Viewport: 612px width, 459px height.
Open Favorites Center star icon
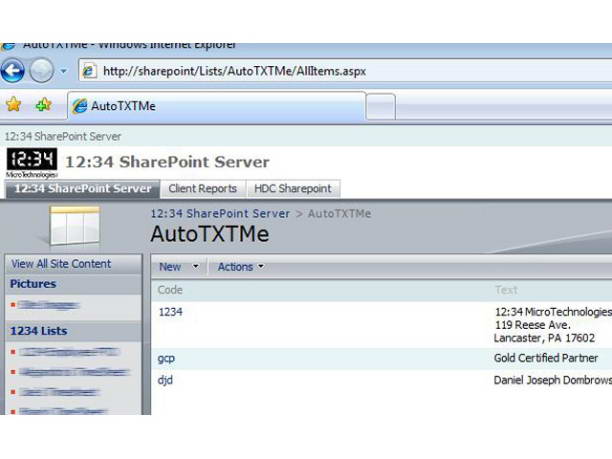(14, 105)
